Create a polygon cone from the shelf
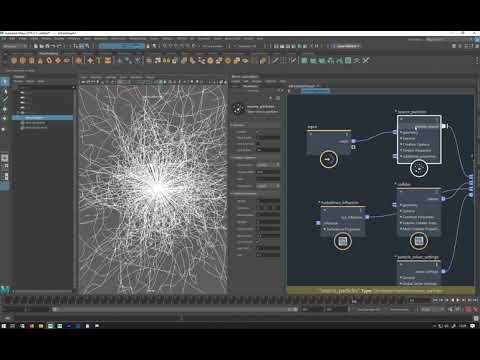This screenshot has width=480, height=360. tap(40, 60)
